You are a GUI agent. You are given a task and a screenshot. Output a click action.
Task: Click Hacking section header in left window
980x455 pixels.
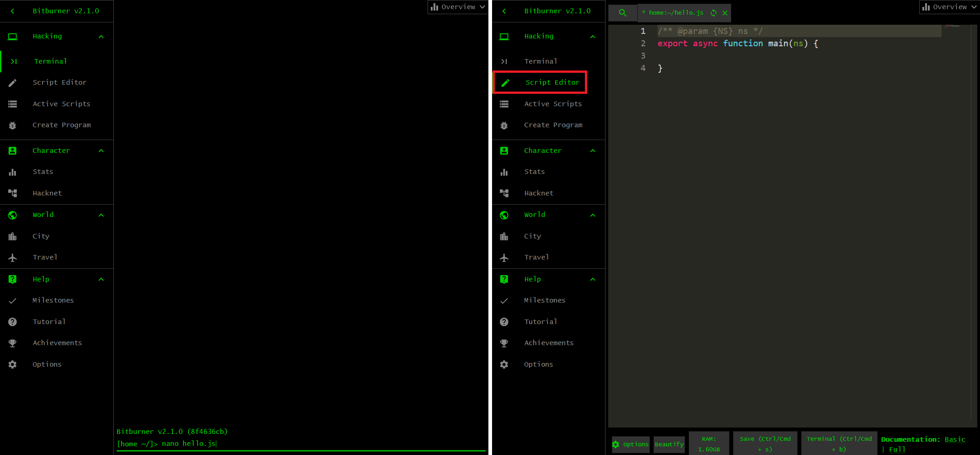[x=57, y=36]
